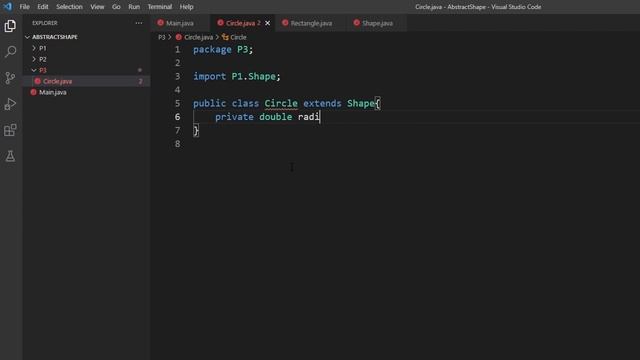Click the VS Code logo icon
This screenshot has height=360, width=640.
[8, 7]
